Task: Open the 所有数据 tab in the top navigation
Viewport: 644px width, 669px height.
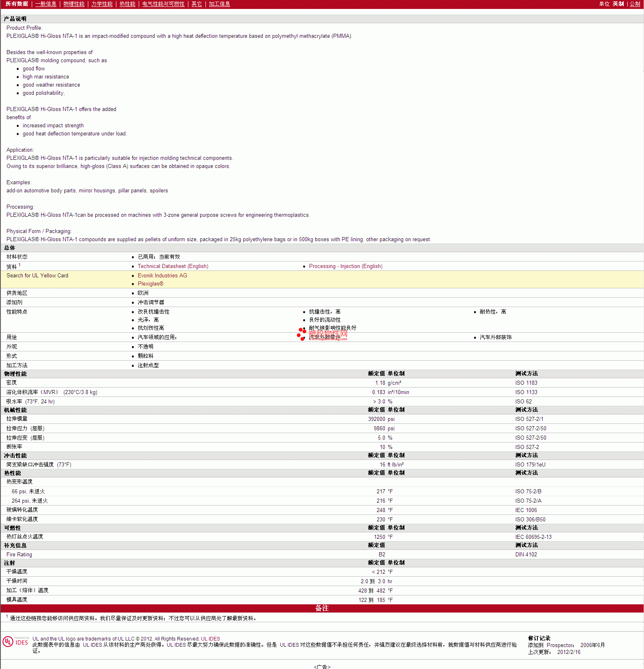Action: pos(17,4)
